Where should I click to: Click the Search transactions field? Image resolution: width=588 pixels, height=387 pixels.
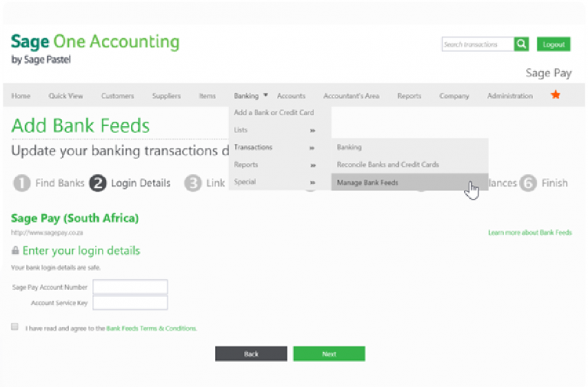coord(478,44)
